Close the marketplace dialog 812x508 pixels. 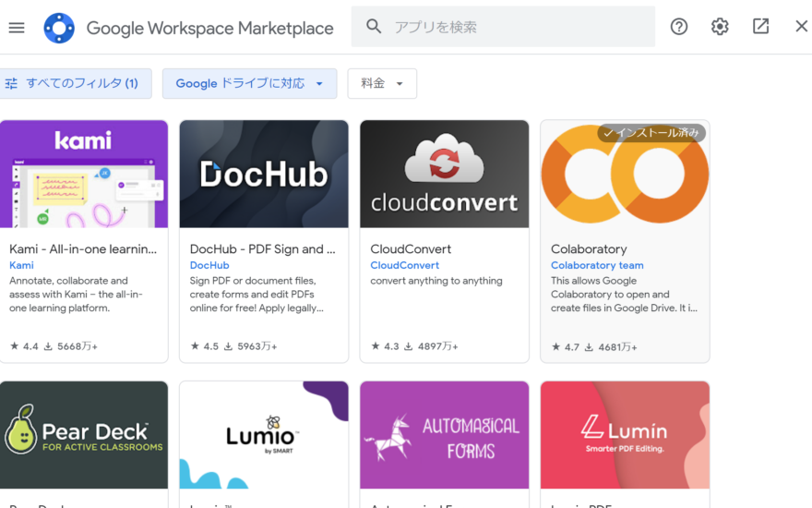(801, 26)
